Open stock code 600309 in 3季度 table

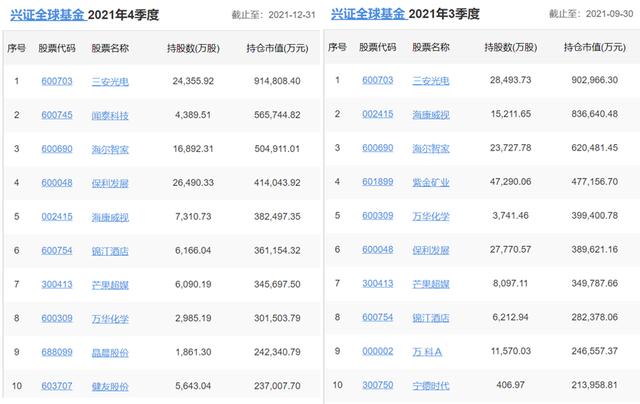[x=378, y=215]
